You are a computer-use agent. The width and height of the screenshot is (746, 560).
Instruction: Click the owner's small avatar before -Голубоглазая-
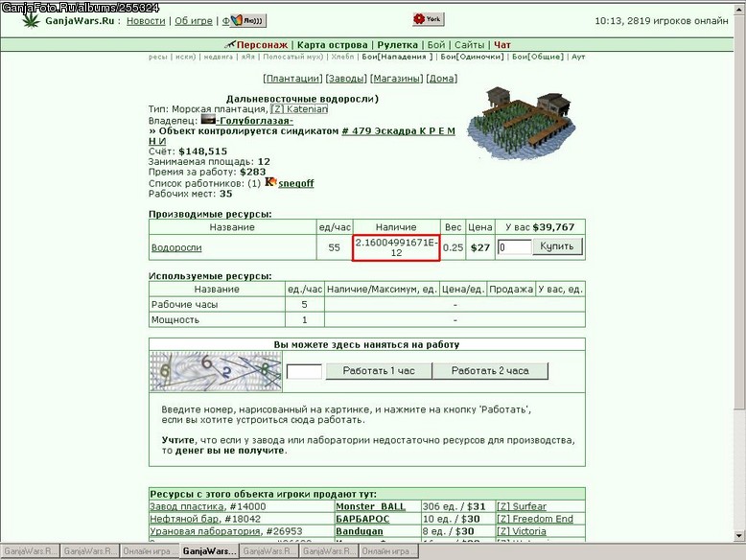click(x=208, y=120)
